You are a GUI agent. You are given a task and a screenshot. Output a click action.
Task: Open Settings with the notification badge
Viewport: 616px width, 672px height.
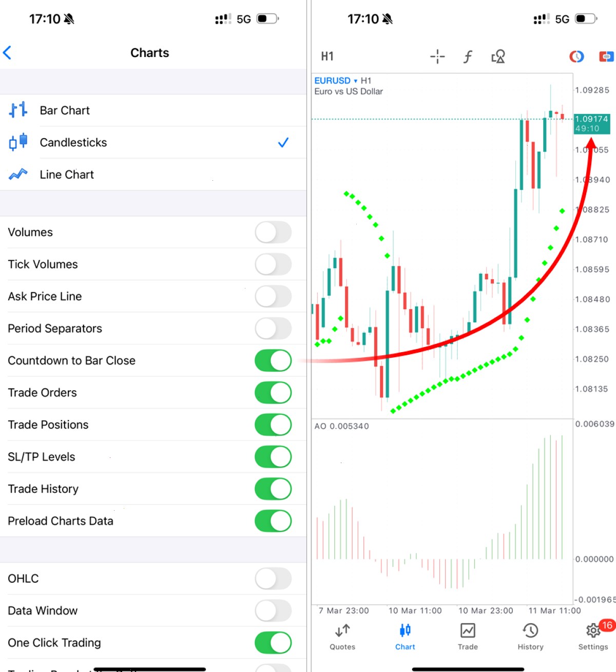tap(593, 637)
